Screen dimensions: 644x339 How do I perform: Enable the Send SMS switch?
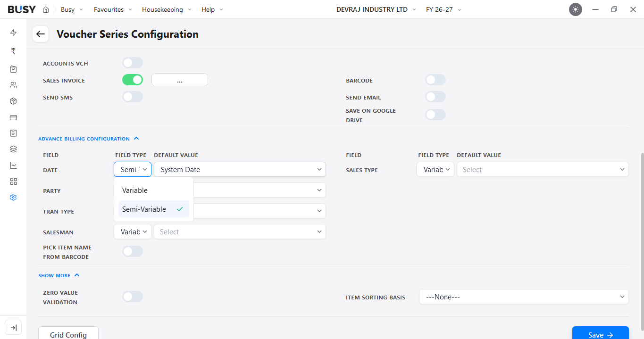click(x=133, y=97)
